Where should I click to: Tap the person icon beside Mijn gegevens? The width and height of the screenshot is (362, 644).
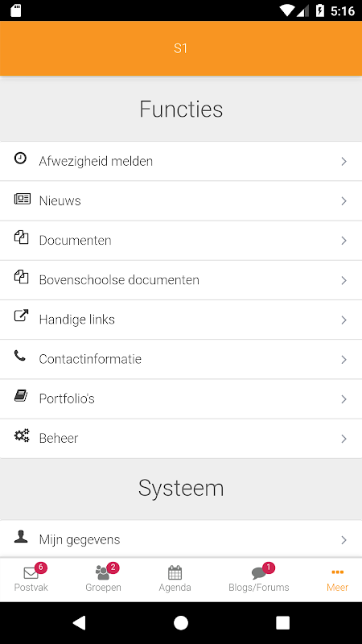(x=21, y=536)
